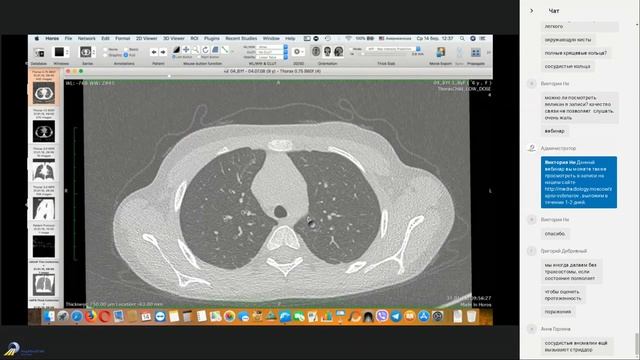Select Basic annotations radio button
This screenshot has height=360, width=640.
pyautogui.click(x=126, y=49)
